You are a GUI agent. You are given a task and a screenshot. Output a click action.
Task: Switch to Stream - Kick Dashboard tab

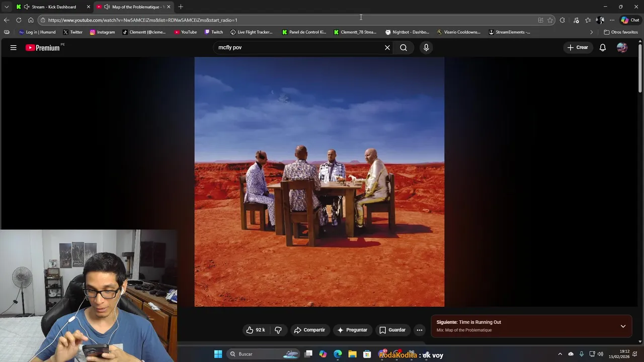(x=53, y=7)
